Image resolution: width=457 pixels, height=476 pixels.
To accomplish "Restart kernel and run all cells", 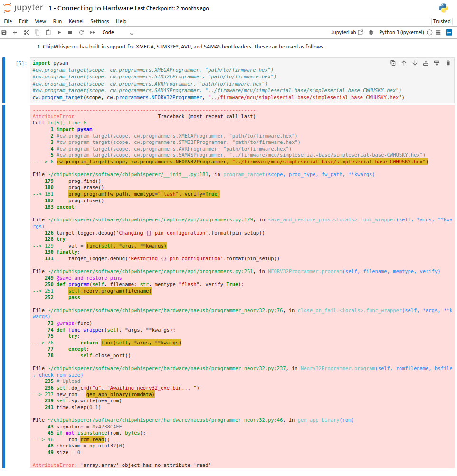I will [92, 33].
